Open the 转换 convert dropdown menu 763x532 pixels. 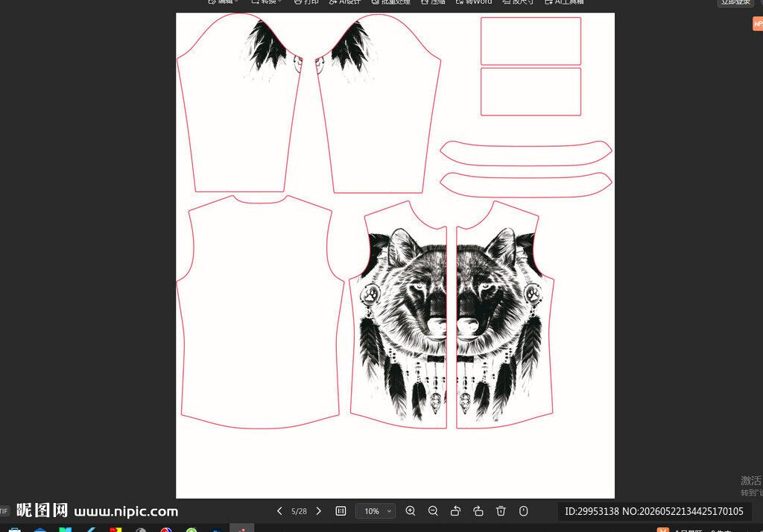[x=266, y=2]
